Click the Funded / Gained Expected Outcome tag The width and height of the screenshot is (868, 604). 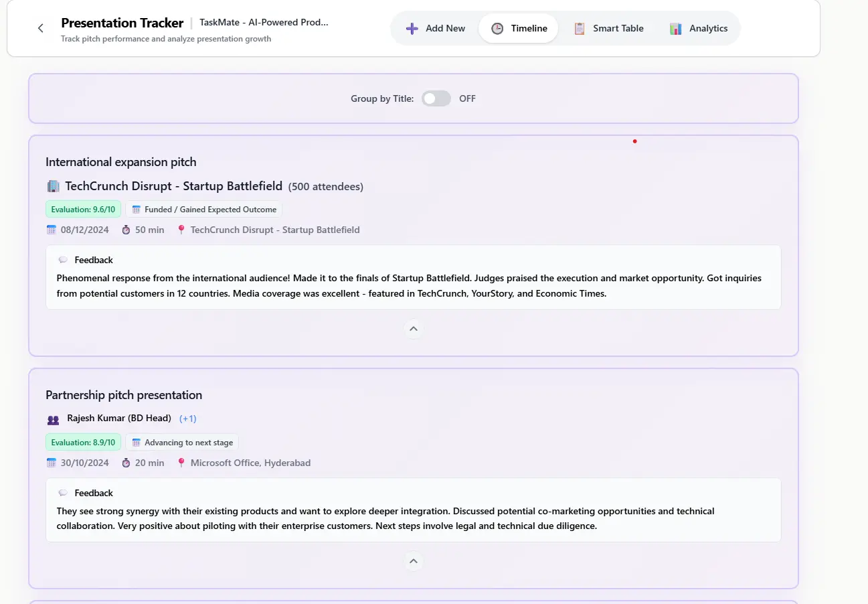coord(203,210)
